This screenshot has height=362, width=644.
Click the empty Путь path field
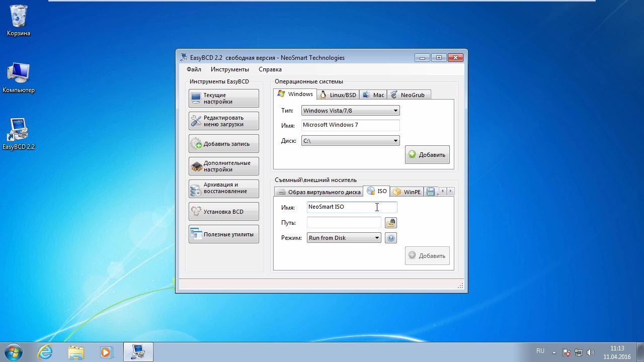(x=344, y=223)
